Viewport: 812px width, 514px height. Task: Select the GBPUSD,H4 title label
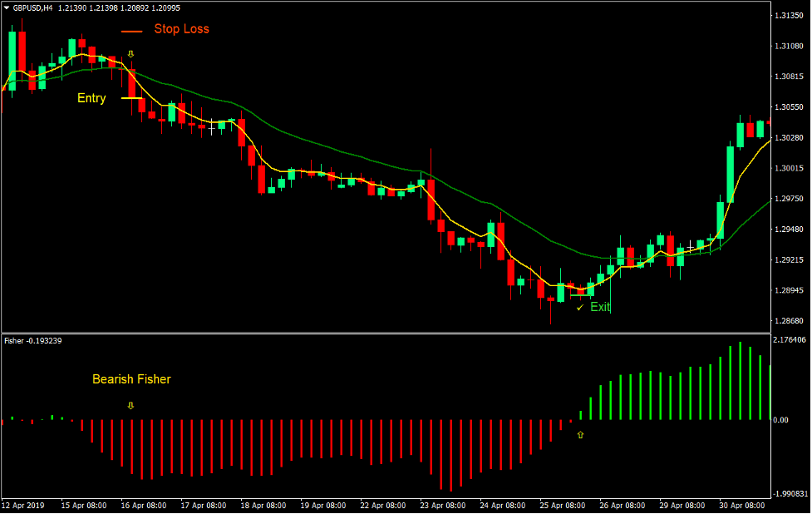click(x=32, y=7)
